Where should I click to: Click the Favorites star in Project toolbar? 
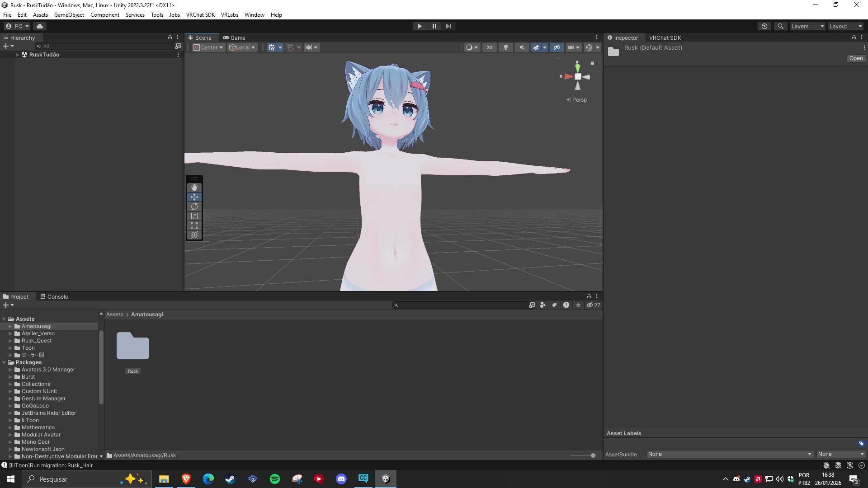click(578, 305)
